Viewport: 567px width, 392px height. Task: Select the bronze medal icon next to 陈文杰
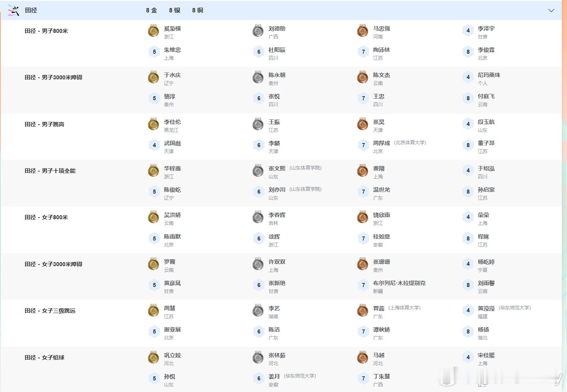pos(363,77)
